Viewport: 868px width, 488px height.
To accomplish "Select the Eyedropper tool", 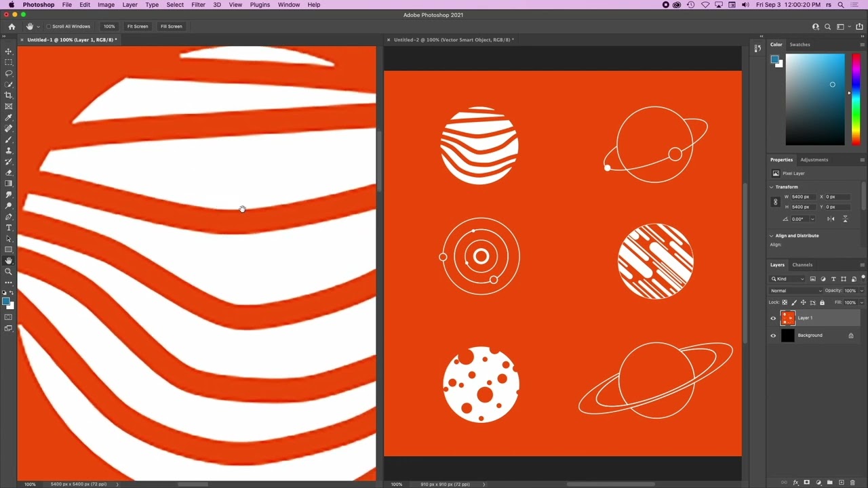I will pos(9,118).
